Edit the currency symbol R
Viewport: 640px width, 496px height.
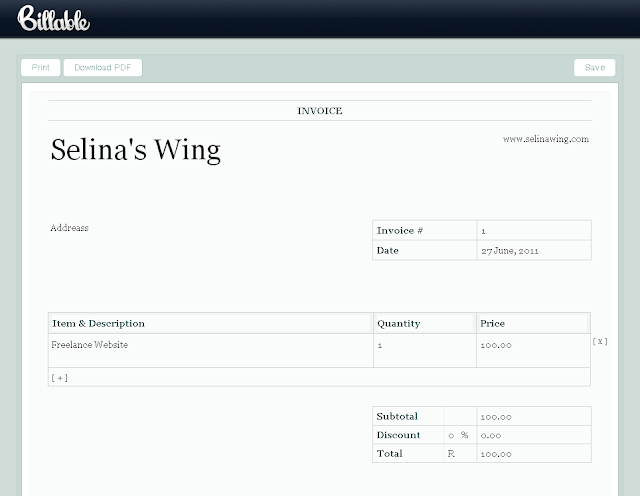(x=451, y=454)
